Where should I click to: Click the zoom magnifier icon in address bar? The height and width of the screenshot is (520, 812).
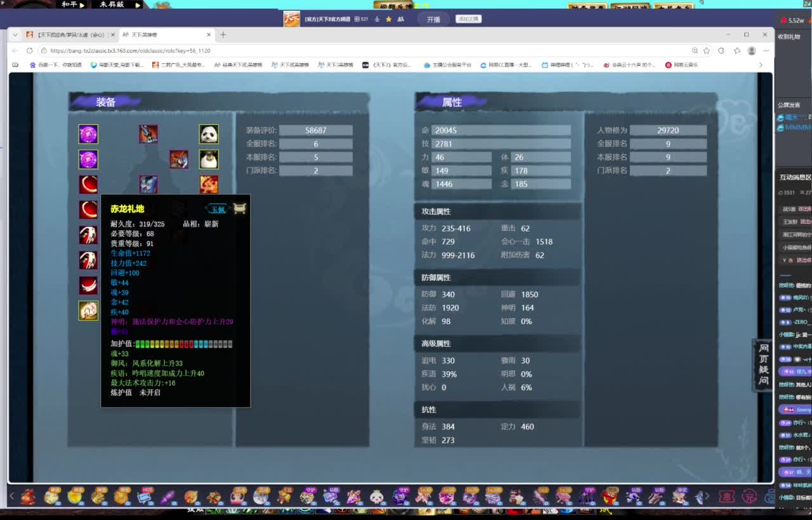click(695, 51)
